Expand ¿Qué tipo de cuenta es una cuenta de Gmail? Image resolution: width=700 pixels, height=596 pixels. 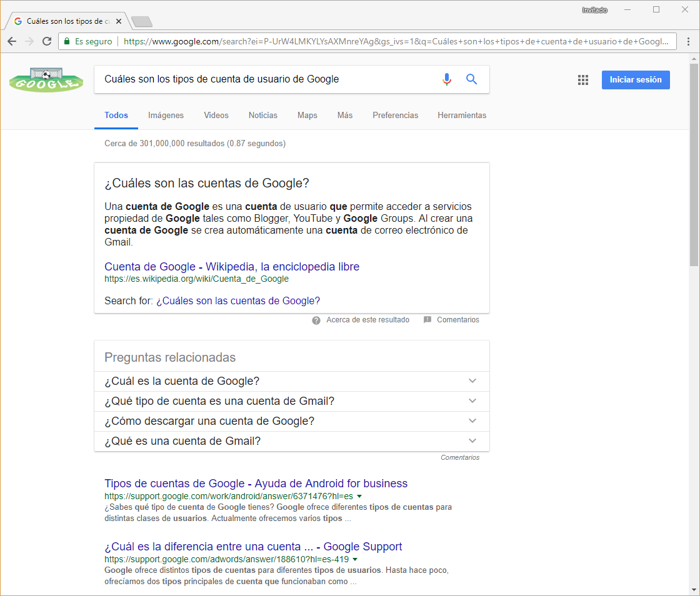click(292, 402)
